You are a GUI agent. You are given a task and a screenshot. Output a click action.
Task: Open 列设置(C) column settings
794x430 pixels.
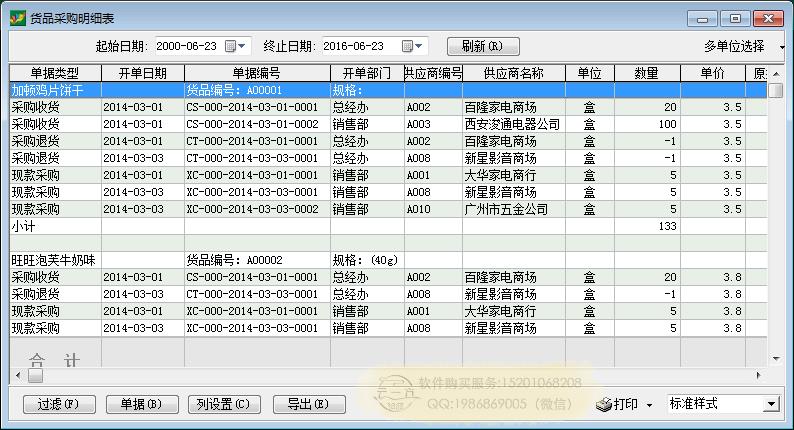pyautogui.click(x=224, y=404)
